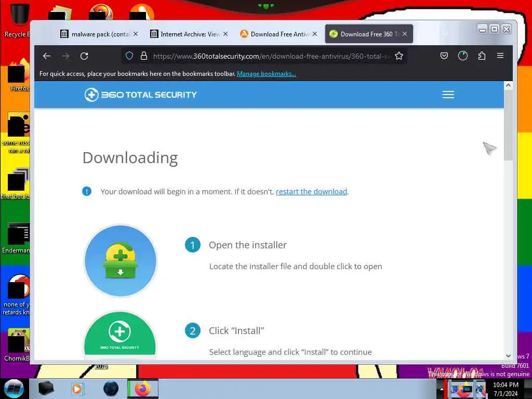This screenshot has height=399, width=532.
Task: Open the Save to Pocket button
Action: [x=444, y=56]
